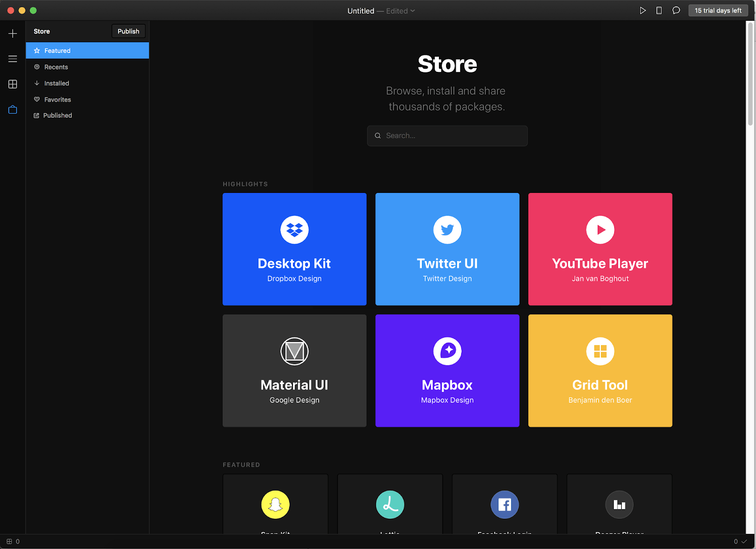Click the Jan van Boghout author text
This screenshot has height=549, width=756.
600,279
